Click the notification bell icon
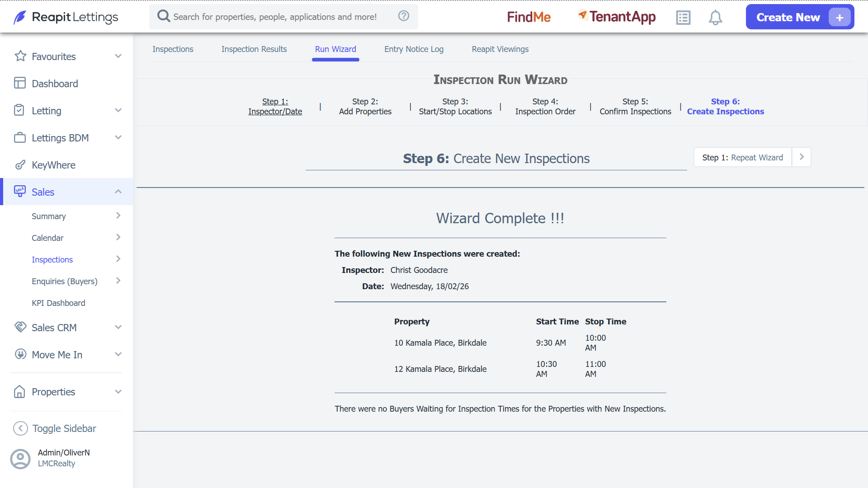Screen dimensions: 868x488 [x=715, y=18]
